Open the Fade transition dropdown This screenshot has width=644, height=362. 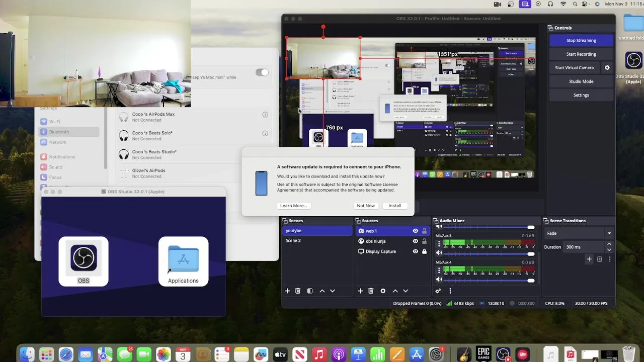click(579, 233)
